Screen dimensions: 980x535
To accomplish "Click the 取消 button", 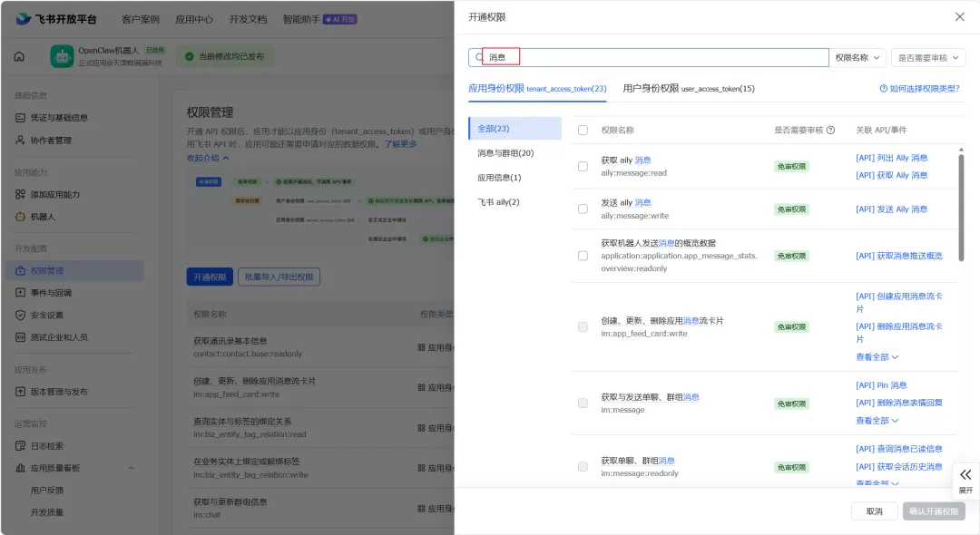I will (x=875, y=511).
